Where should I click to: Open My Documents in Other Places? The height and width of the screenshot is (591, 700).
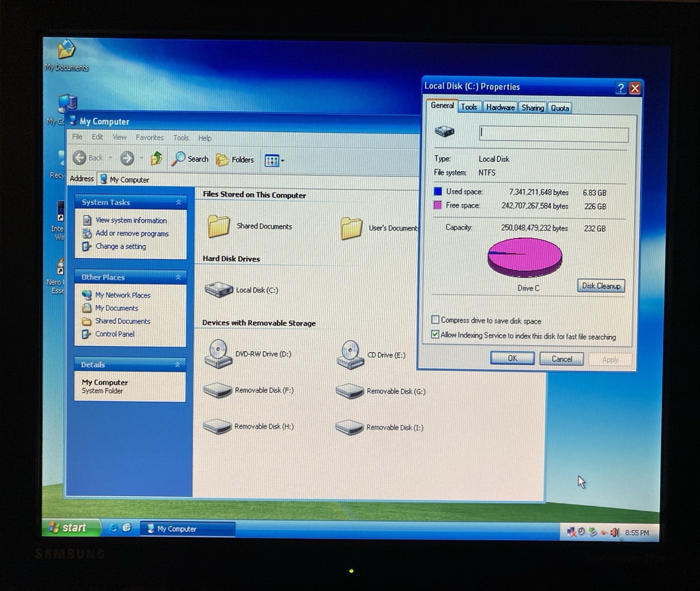[116, 308]
